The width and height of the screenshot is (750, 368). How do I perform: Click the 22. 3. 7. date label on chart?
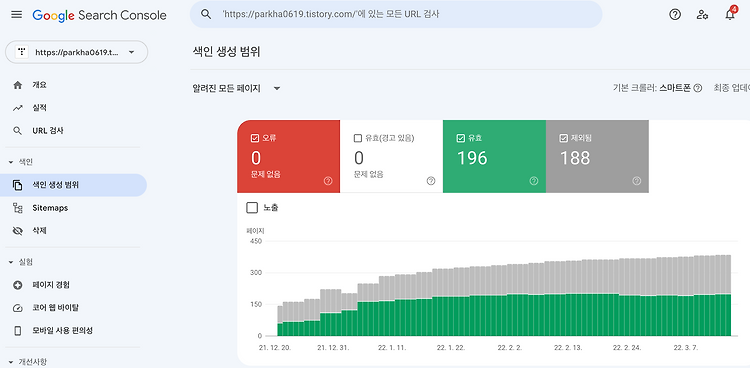pos(686,348)
